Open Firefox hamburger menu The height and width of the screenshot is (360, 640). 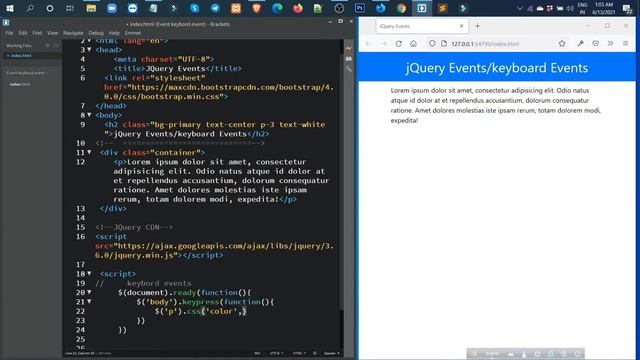[x=625, y=44]
